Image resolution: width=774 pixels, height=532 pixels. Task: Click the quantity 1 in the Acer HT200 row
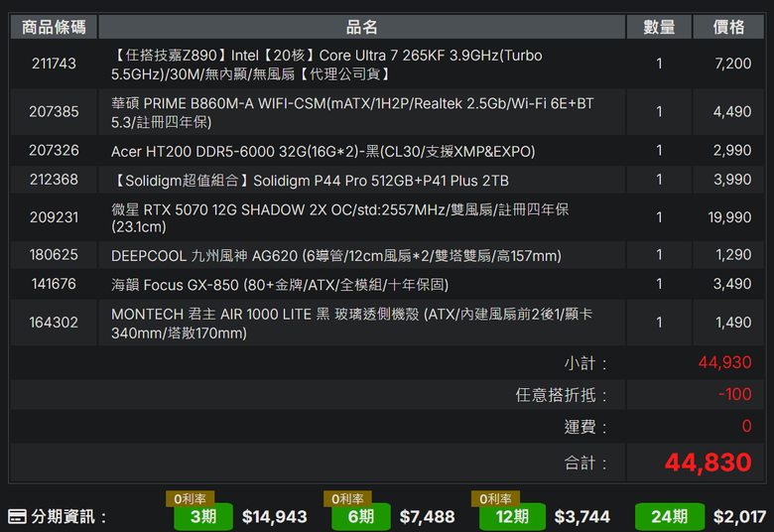(x=659, y=150)
